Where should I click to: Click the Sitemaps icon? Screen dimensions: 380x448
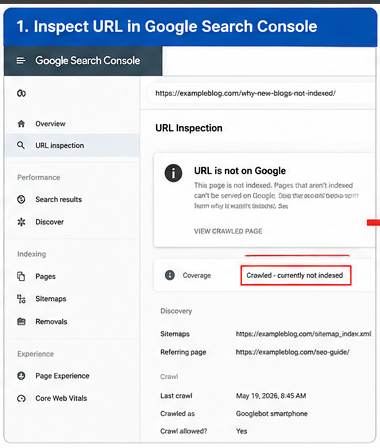tap(21, 299)
